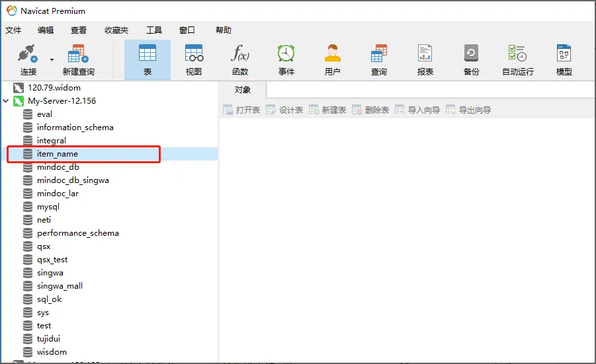Screen dimensions: 596x364
Task: Click the Navicat Premium logo icon
Action: [x=12, y=11]
